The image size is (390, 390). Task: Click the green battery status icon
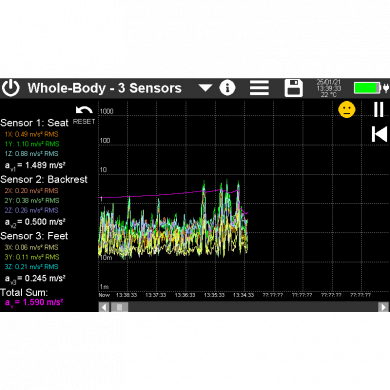point(371,88)
